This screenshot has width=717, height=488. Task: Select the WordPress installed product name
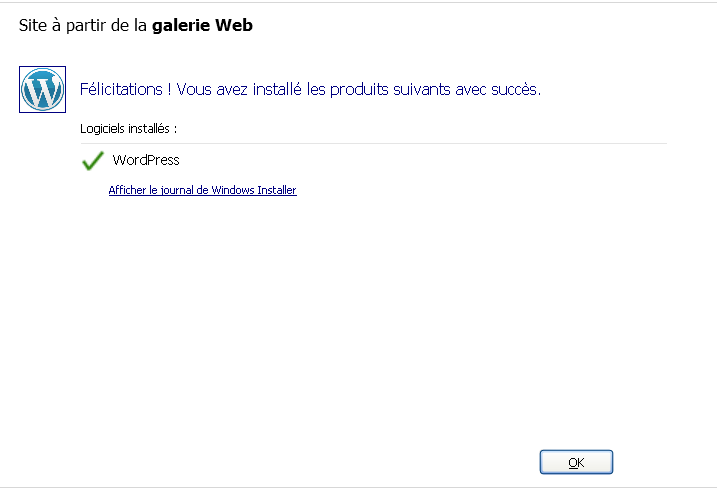(146, 160)
